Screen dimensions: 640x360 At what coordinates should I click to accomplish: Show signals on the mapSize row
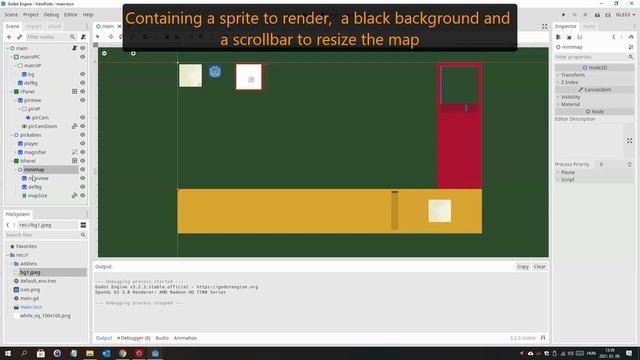pyautogui.click(x=75, y=196)
